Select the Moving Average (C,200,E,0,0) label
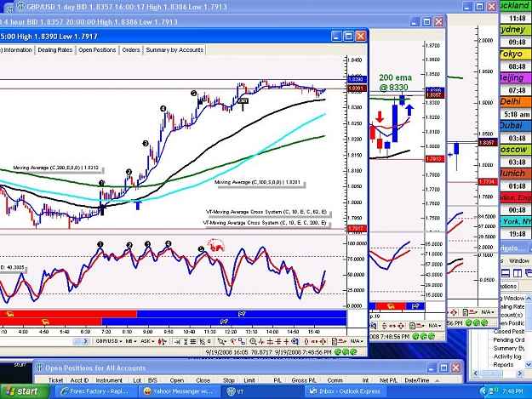Image resolution: width=532 pixels, height=399 pixels. tap(56, 168)
